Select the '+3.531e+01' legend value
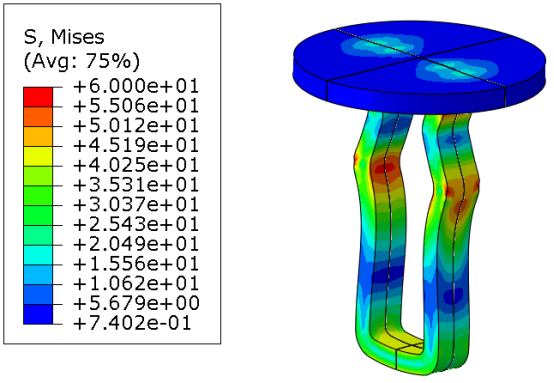Screen dimensions: 554x383 [x=136, y=185]
